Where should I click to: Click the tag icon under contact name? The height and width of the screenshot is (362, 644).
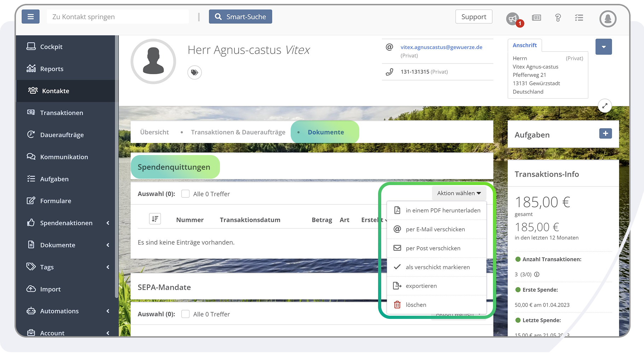point(195,72)
